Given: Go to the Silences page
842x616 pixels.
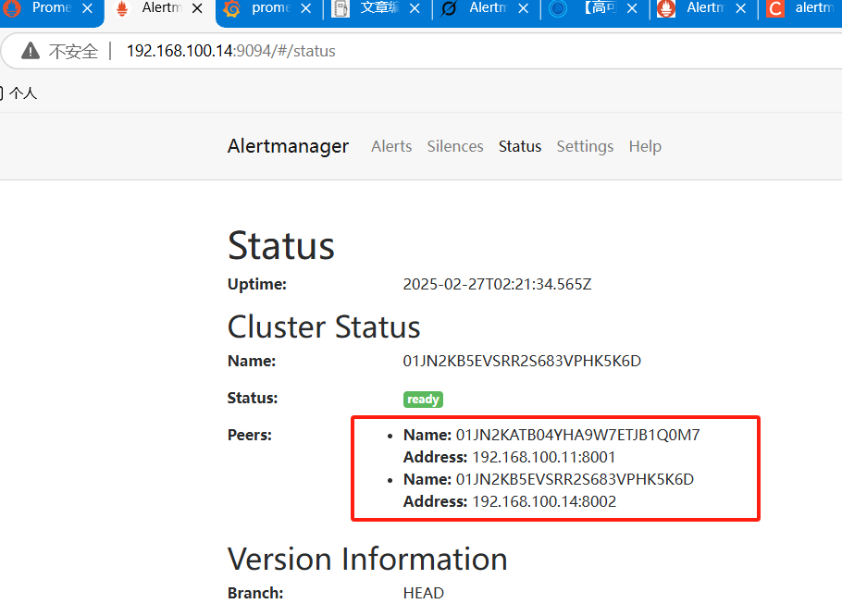Looking at the screenshot, I should tap(455, 146).
